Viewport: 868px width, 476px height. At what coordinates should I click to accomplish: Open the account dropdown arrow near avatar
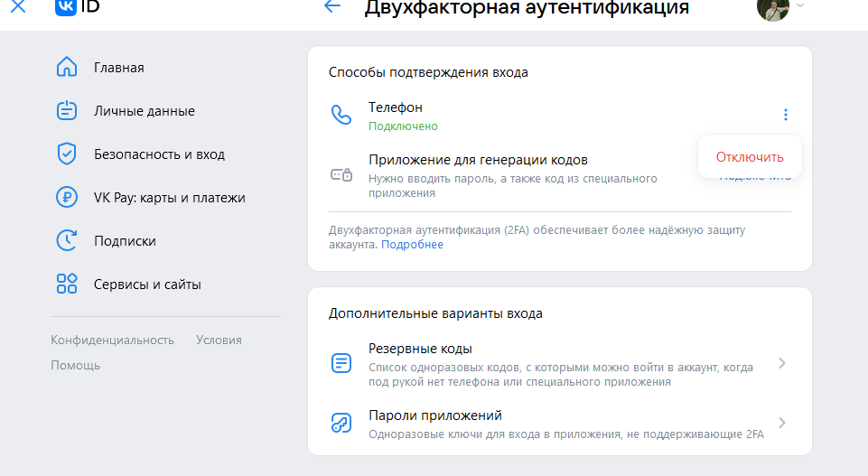coord(800,6)
